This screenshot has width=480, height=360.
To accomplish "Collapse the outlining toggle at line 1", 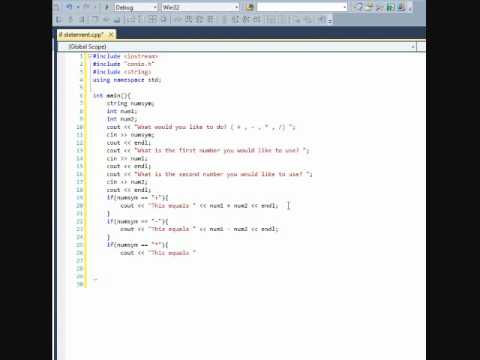I will pyautogui.click(x=90, y=56).
